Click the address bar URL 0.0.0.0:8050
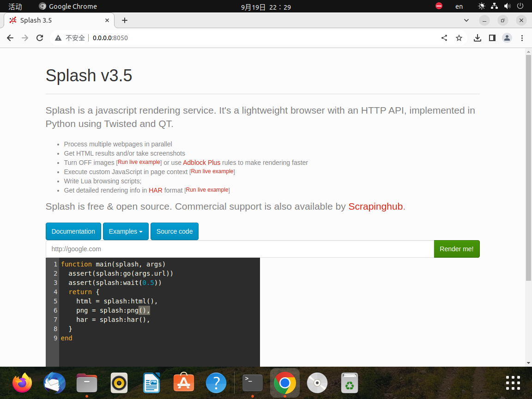This screenshot has width=532, height=399. click(110, 38)
